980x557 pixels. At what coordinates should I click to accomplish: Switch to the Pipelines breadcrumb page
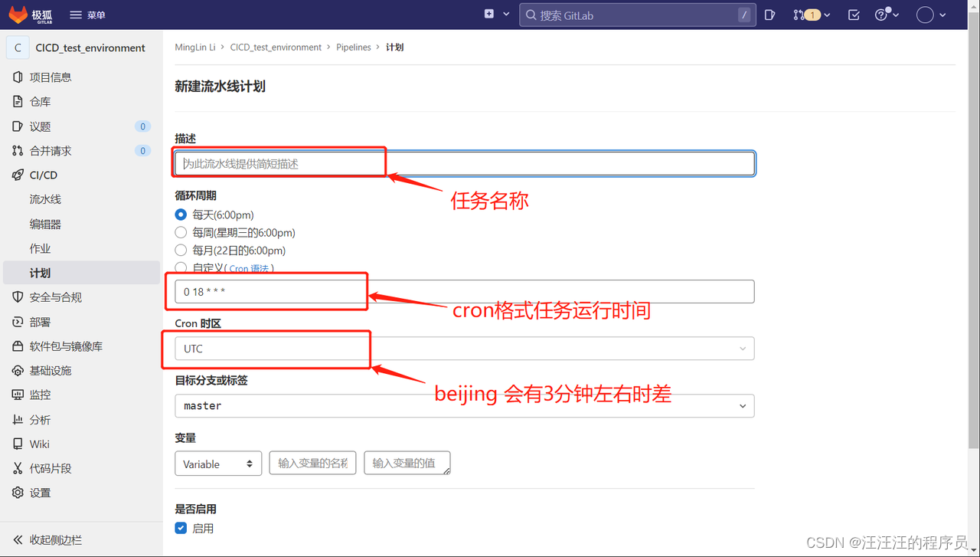353,47
